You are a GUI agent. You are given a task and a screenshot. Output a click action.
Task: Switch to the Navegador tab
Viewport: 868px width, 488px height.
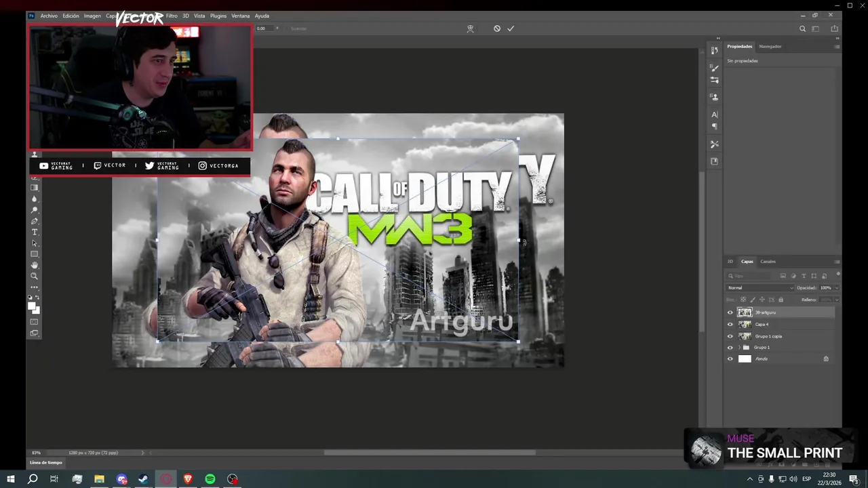point(770,46)
